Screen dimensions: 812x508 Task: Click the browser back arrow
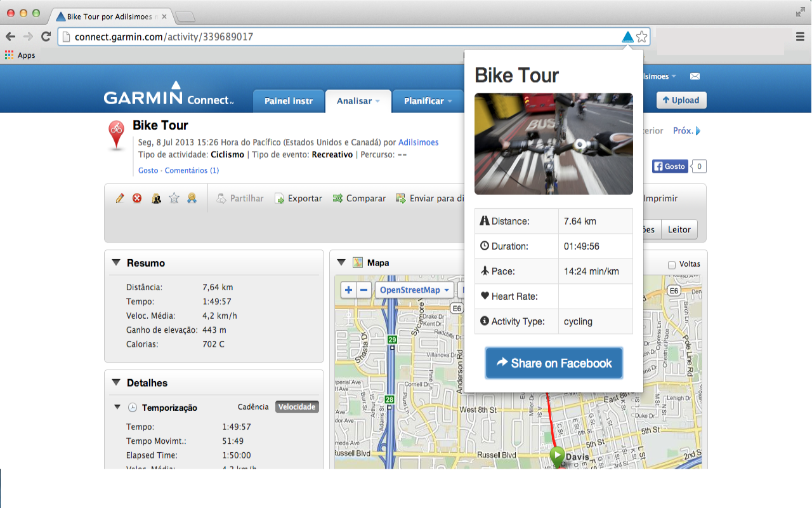(x=10, y=37)
